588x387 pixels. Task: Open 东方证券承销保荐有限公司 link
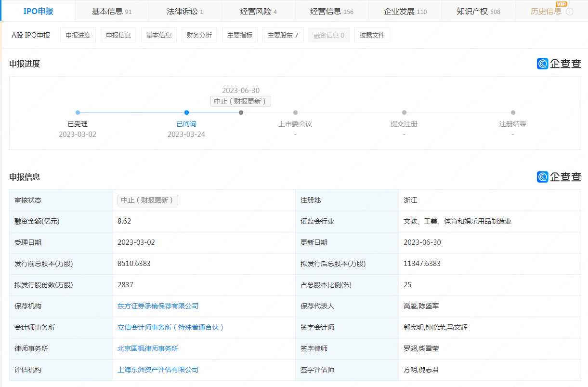pyautogui.click(x=158, y=306)
